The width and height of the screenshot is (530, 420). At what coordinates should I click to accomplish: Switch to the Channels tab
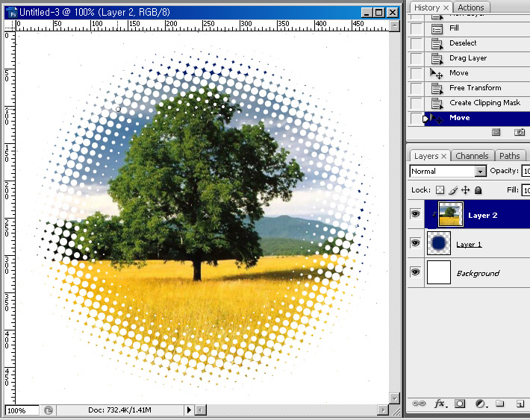472,156
